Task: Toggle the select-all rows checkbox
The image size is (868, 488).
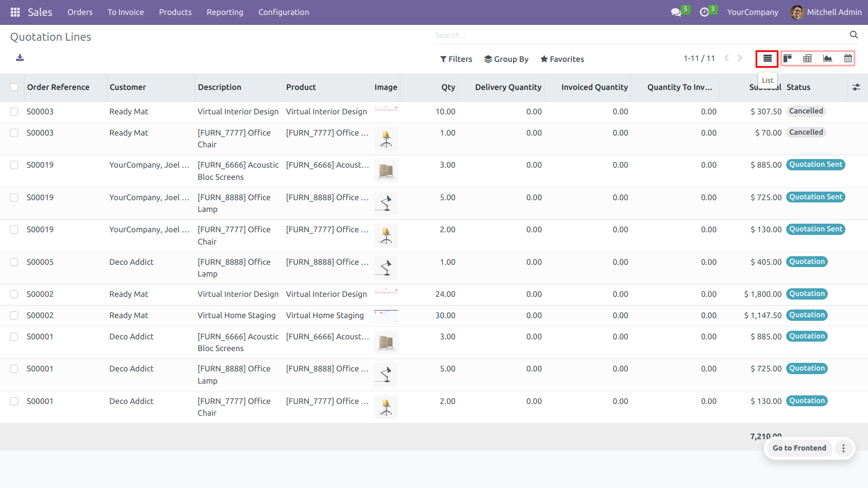Action: 14,87
